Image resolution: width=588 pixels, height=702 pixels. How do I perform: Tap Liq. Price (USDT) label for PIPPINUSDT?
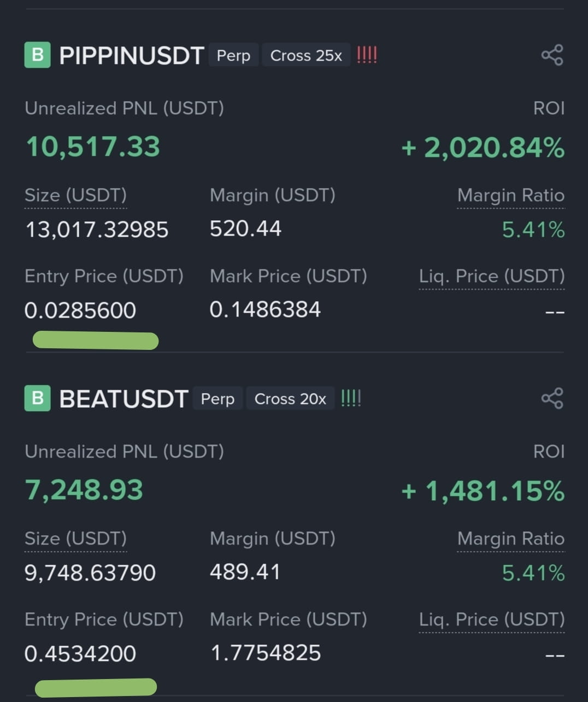[x=492, y=276]
